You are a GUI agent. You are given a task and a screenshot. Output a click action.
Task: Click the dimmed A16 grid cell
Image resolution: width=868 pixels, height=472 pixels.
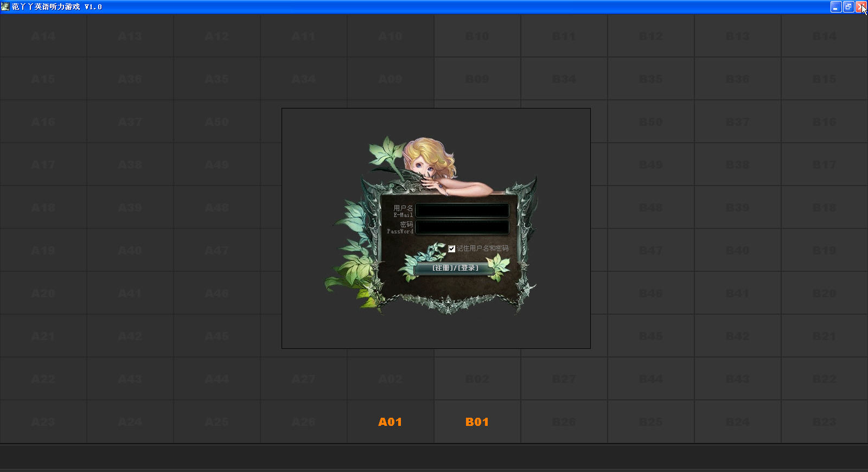43,122
